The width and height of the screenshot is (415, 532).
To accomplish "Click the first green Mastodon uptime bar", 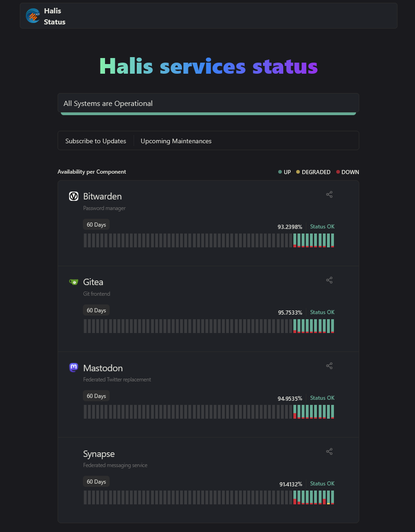I will [294, 412].
